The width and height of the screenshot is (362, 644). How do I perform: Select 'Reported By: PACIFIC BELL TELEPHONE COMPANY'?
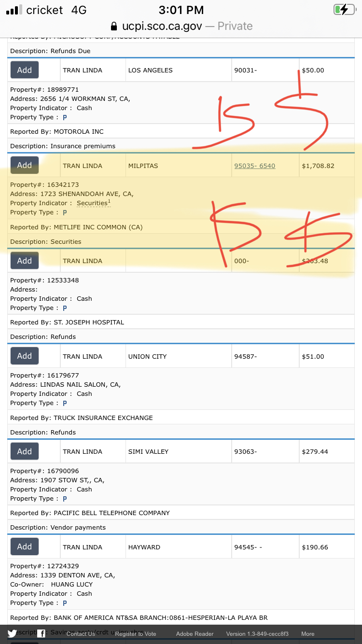[90, 513]
